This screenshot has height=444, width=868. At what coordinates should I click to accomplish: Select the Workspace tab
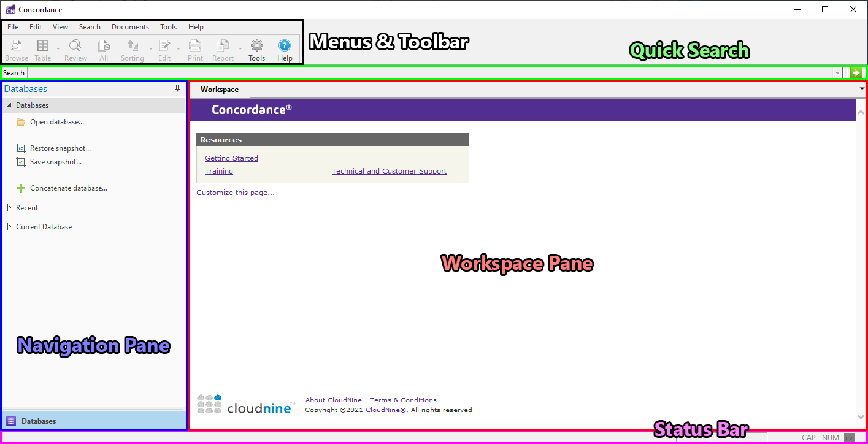[x=220, y=90]
